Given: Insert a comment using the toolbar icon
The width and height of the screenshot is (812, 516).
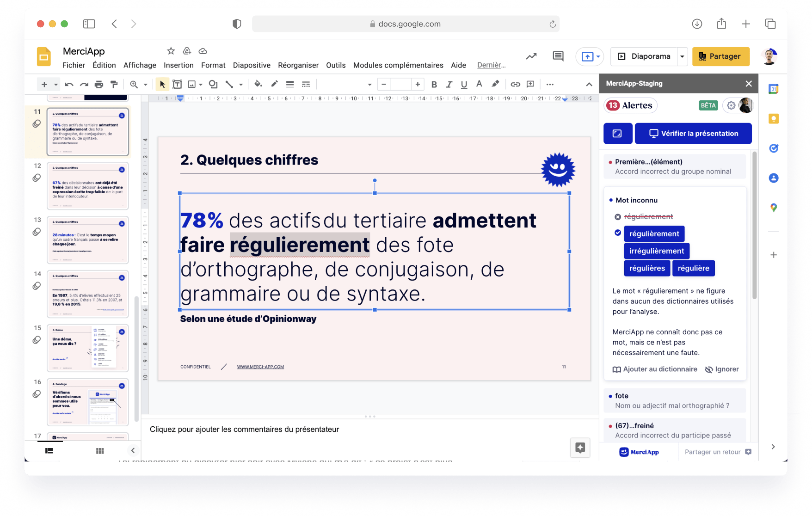Looking at the screenshot, I should 530,84.
